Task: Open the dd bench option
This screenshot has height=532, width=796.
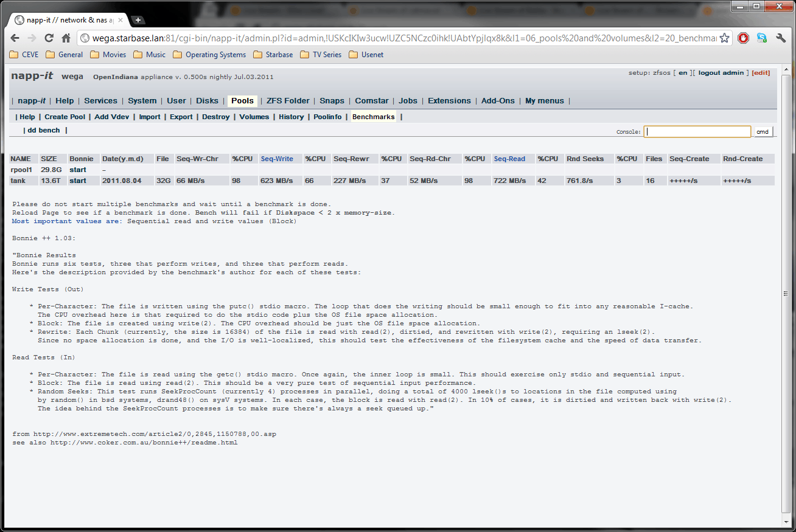Action: (x=44, y=130)
